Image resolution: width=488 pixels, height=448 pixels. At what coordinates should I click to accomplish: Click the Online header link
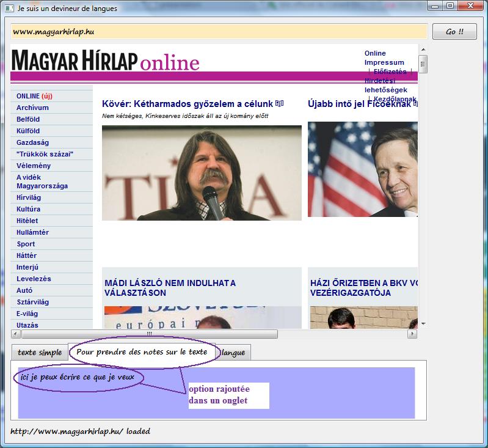point(375,53)
